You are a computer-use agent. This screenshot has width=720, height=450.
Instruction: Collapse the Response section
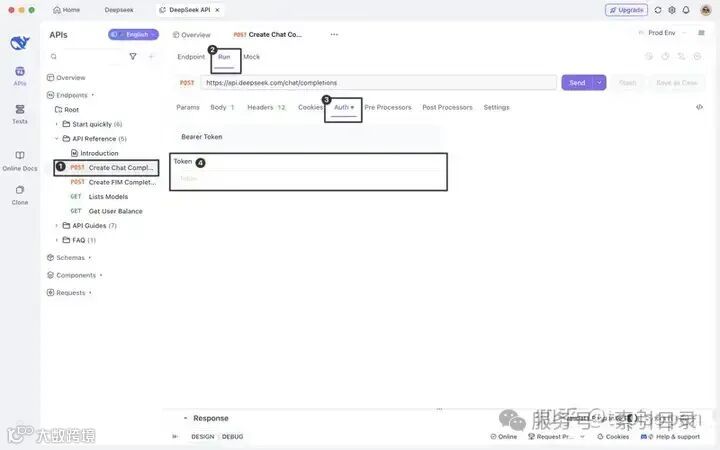[x=186, y=418]
